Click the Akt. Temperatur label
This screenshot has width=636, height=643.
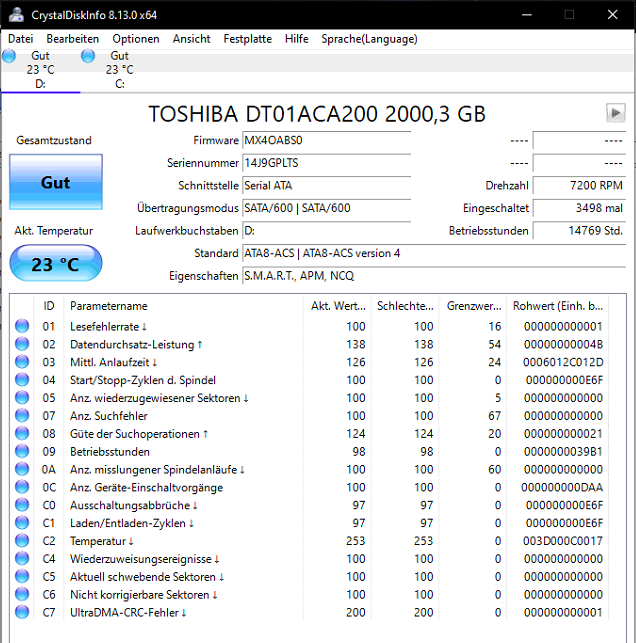[x=54, y=231]
